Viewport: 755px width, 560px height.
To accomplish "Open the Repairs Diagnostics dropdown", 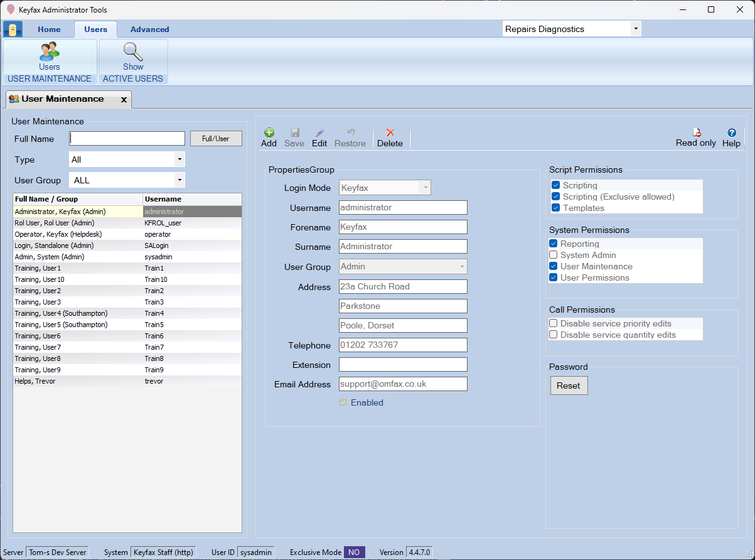I will pyautogui.click(x=636, y=29).
